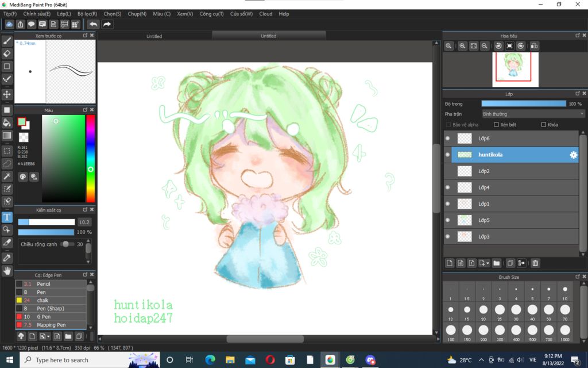Image resolution: width=588 pixels, height=368 pixels.
Task: Select the Brush tool
Action: click(7, 41)
